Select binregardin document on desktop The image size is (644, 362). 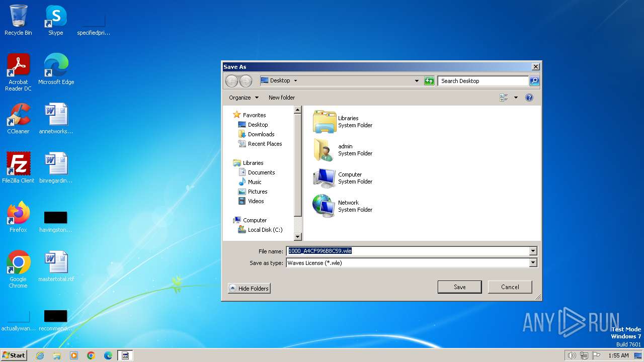[x=56, y=167]
